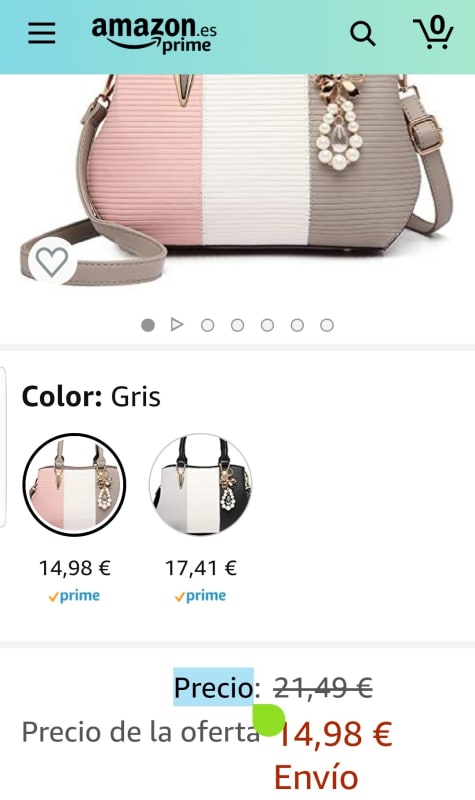Add to wishlist with heart icon
475x800 pixels.
point(52,261)
